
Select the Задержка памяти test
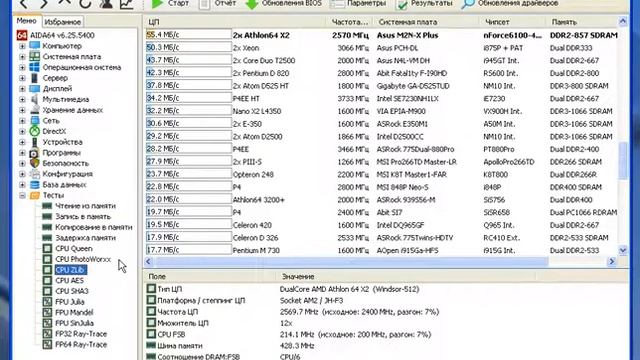85,238
